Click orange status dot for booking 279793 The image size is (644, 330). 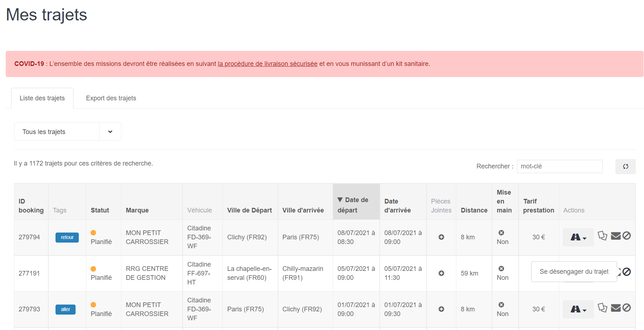point(93,305)
